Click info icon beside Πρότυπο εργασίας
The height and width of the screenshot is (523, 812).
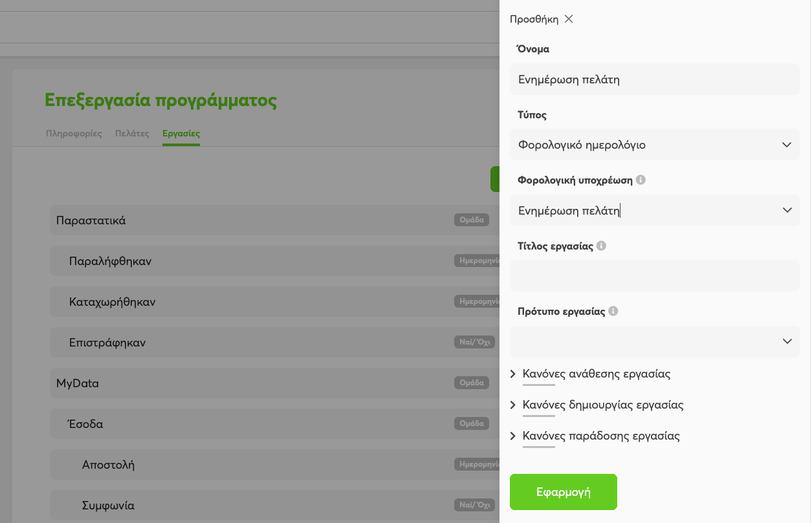click(x=613, y=312)
